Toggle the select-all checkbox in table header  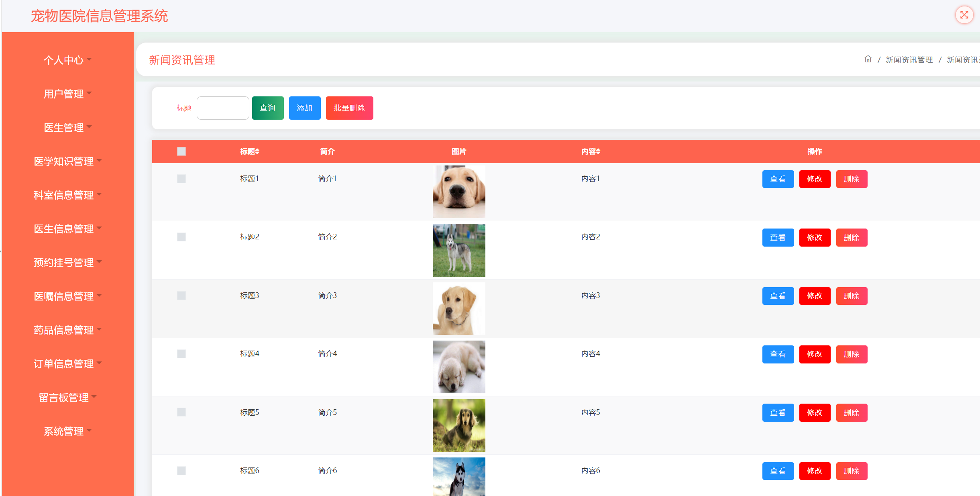pyautogui.click(x=181, y=151)
